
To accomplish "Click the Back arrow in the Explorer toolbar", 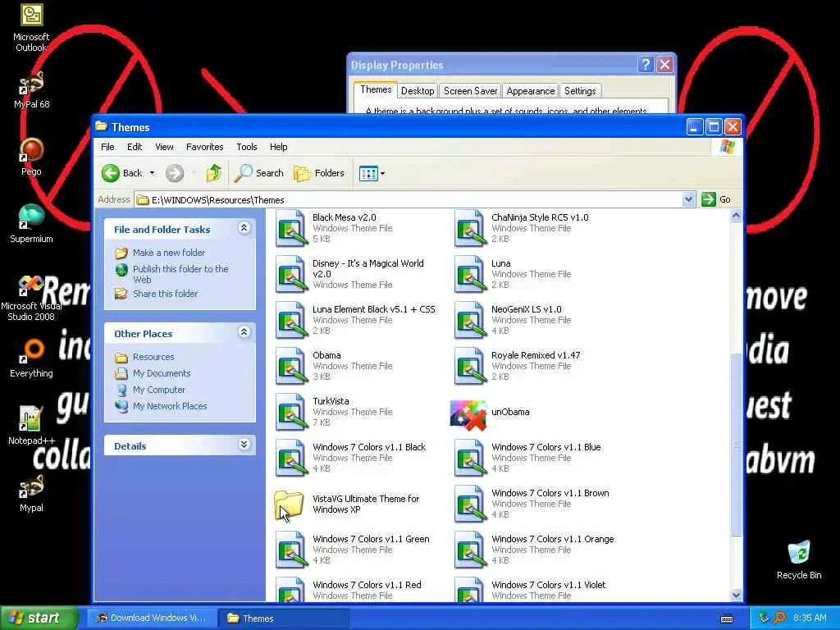I will (x=111, y=173).
